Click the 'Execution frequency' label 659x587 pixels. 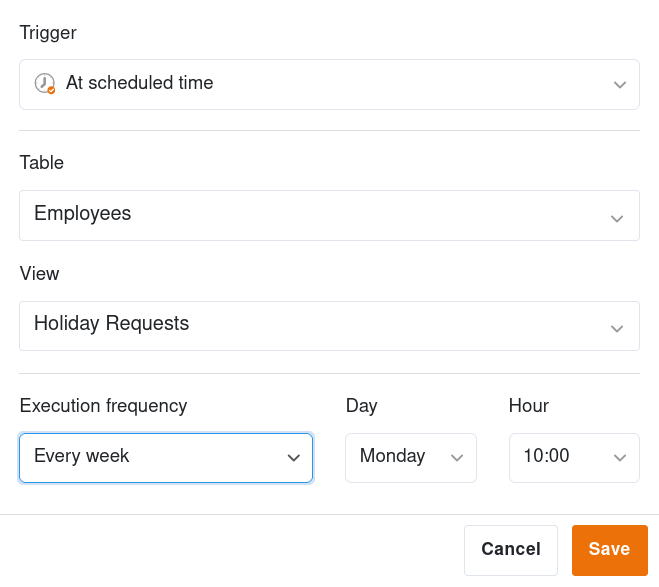pos(104,406)
